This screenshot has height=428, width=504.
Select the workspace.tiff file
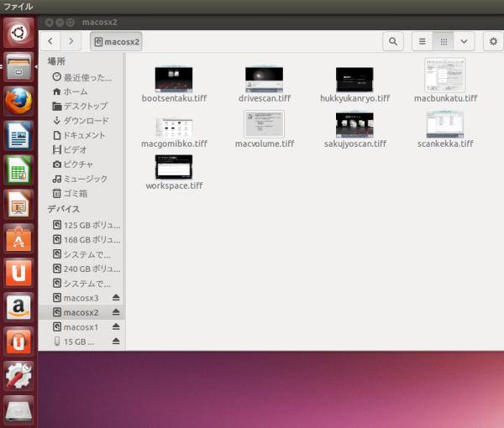point(174,168)
